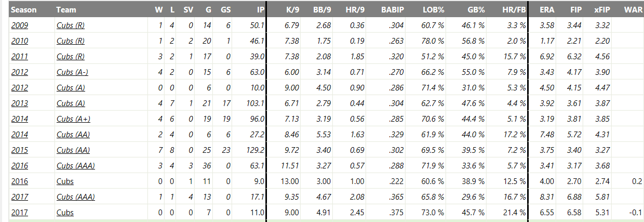Image resolution: width=644 pixels, height=222 pixels.
Task: Select the 2015 season link
Action: coord(20,150)
